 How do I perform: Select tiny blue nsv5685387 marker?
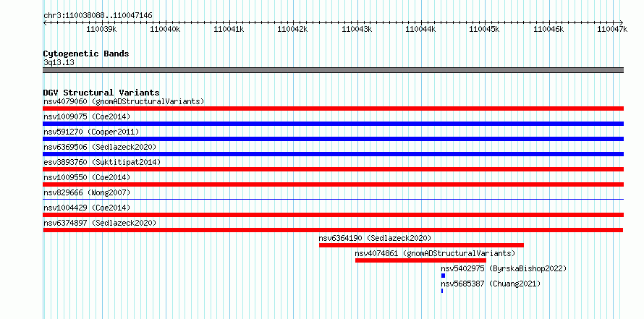[x=442, y=291]
